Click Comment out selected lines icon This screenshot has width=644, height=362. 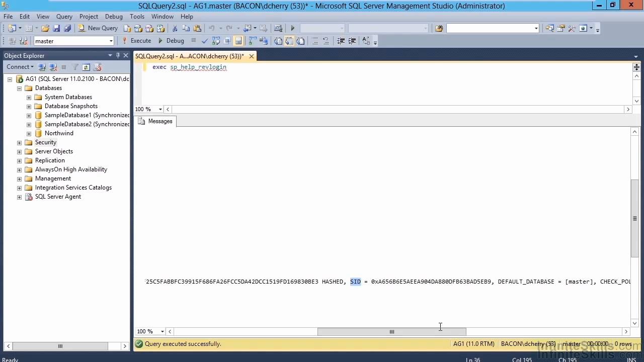315,41
